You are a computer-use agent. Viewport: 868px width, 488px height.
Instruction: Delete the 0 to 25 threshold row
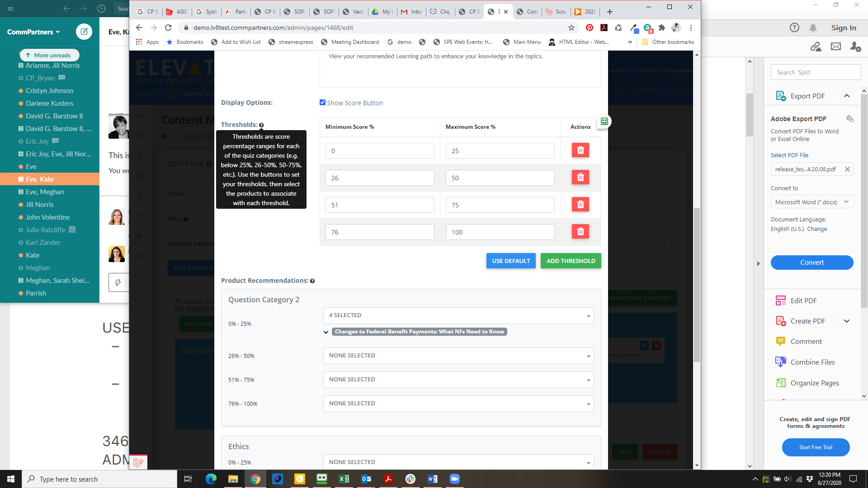click(580, 150)
